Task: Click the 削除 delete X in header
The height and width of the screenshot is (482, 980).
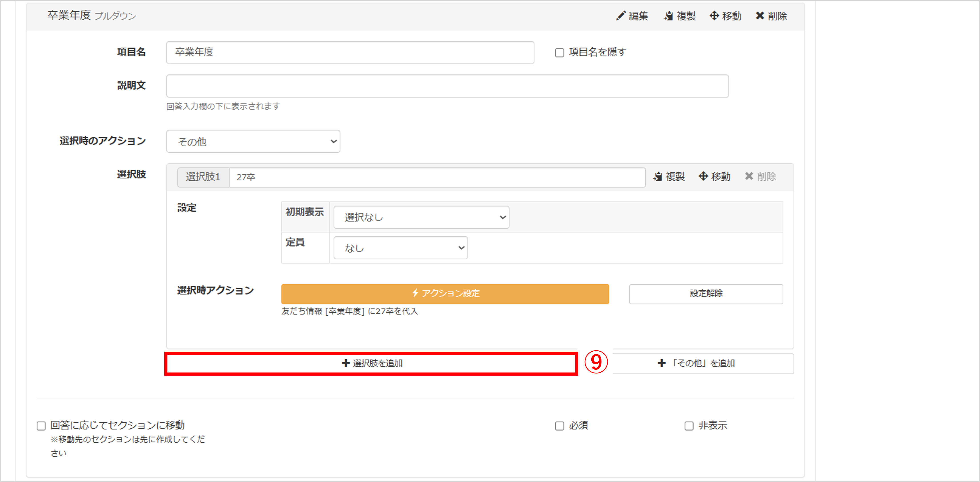Action: (x=760, y=16)
